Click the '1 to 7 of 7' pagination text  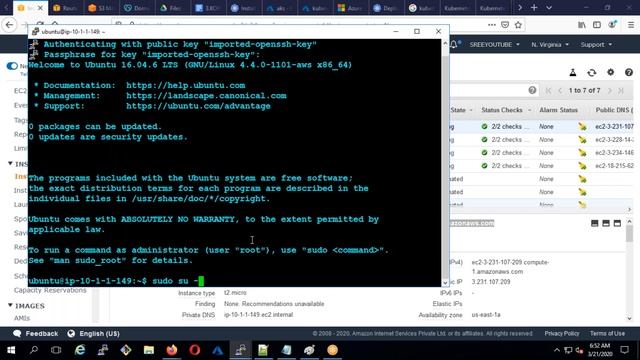coord(584,91)
